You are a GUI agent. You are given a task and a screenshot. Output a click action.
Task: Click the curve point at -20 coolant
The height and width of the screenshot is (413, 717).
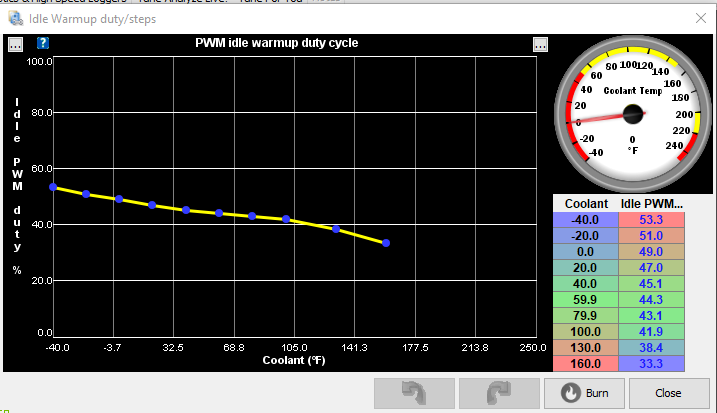click(86, 194)
